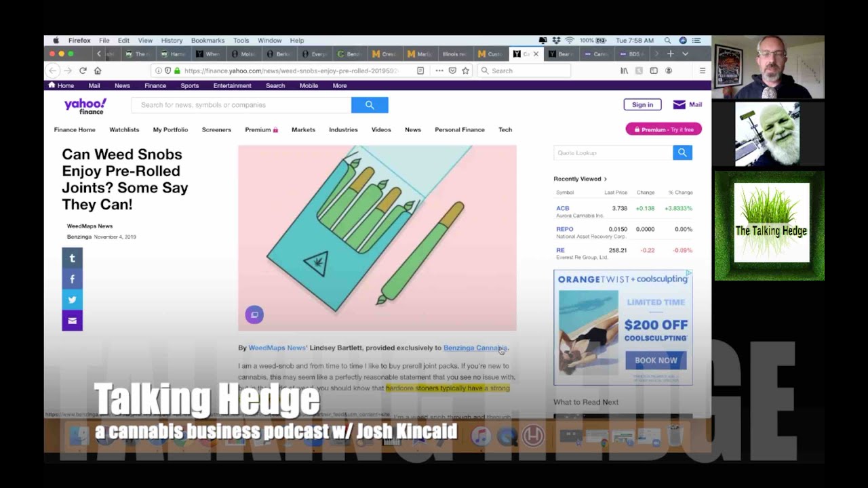
Task: Close the active Yahoo tab
Action: (x=536, y=54)
